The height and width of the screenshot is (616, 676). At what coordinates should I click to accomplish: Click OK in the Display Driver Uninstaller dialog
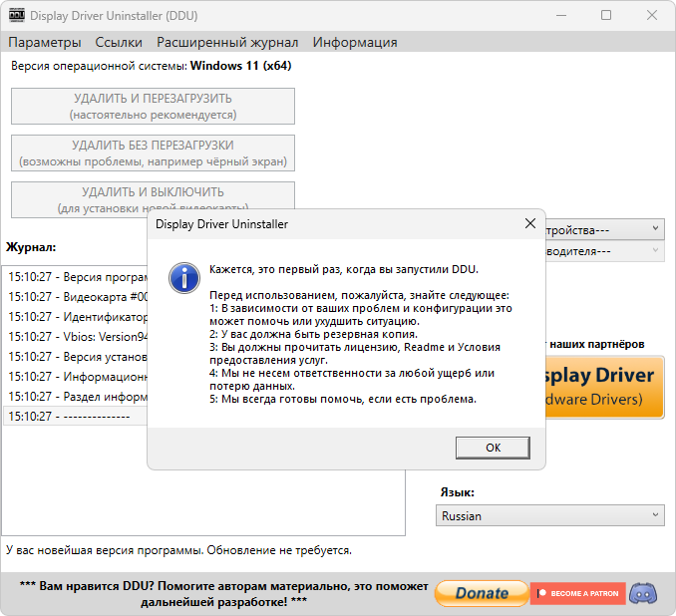click(493, 448)
